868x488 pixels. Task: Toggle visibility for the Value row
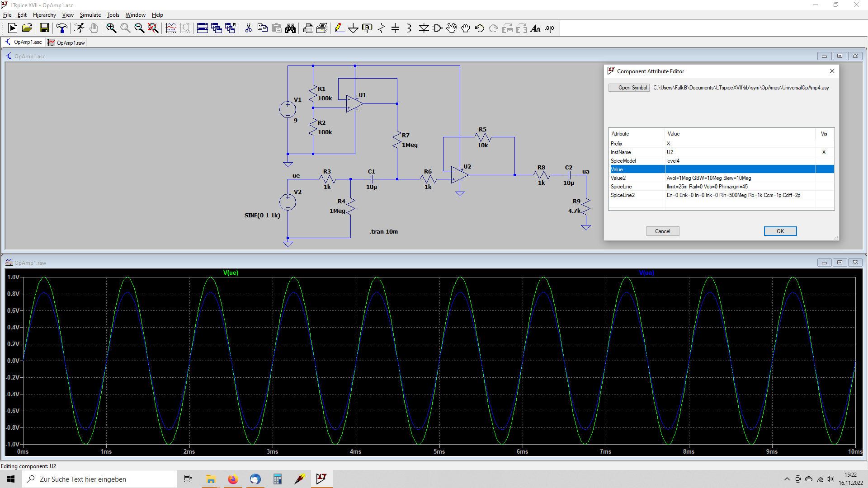[825, 169]
